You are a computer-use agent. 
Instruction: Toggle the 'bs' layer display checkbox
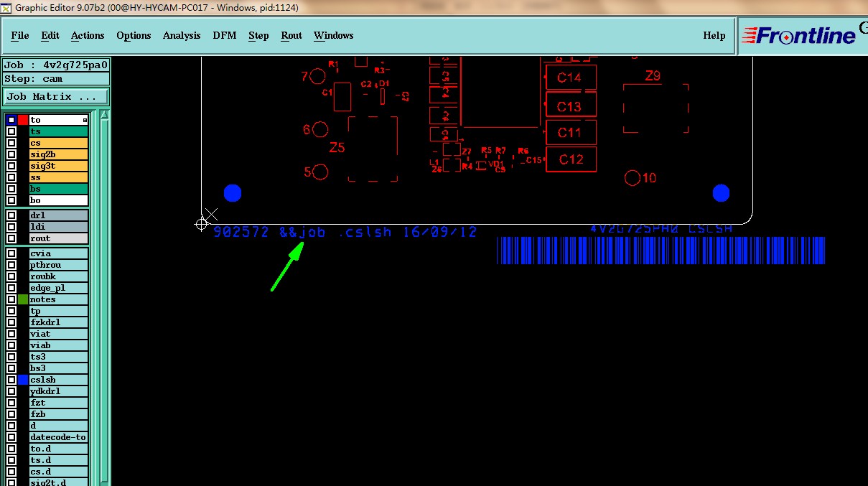point(11,189)
